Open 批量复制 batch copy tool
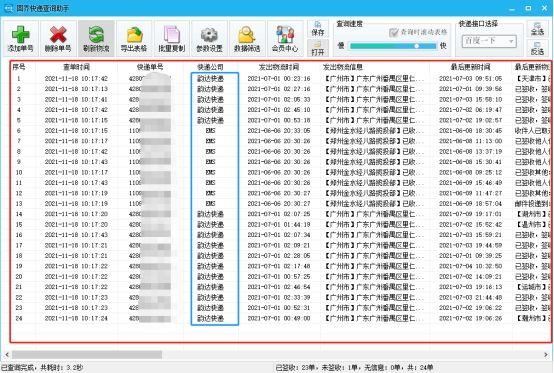Viewport: 554px width, 373px height. pyautogui.click(x=172, y=39)
